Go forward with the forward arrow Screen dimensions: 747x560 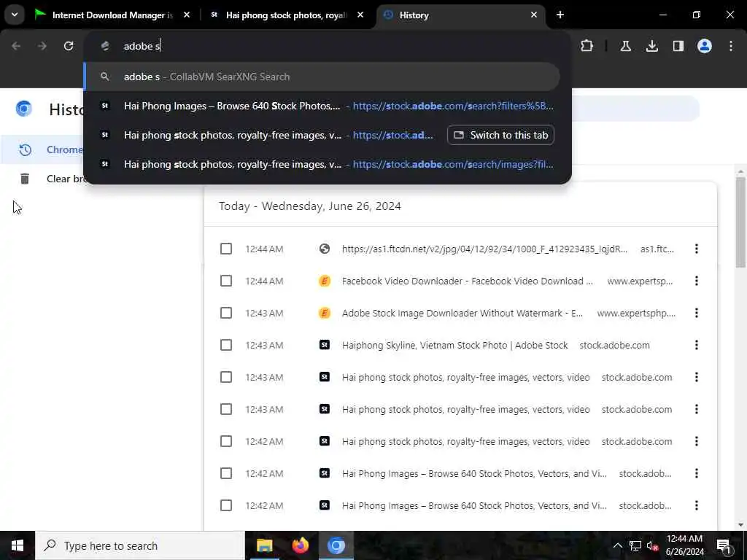point(42,46)
